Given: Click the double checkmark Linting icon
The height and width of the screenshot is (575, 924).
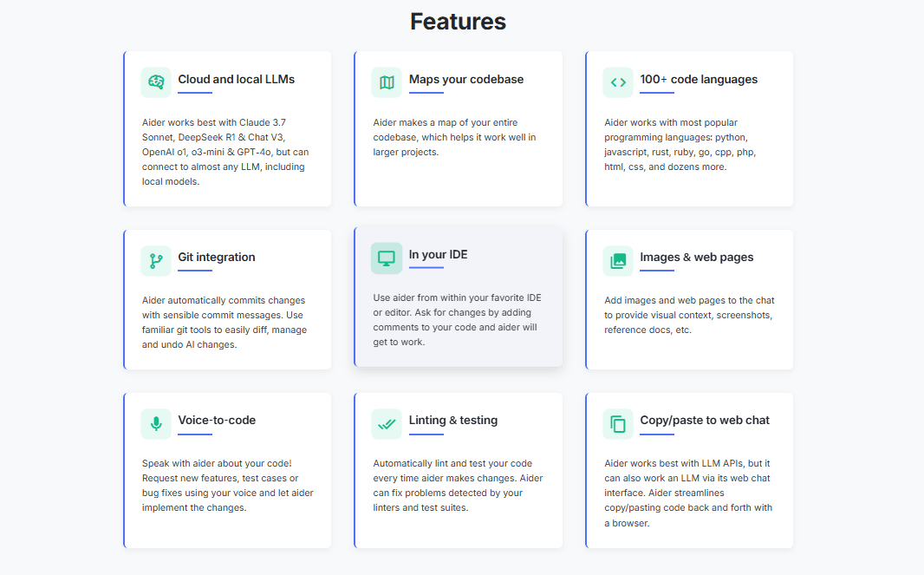Looking at the screenshot, I should (x=387, y=423).
